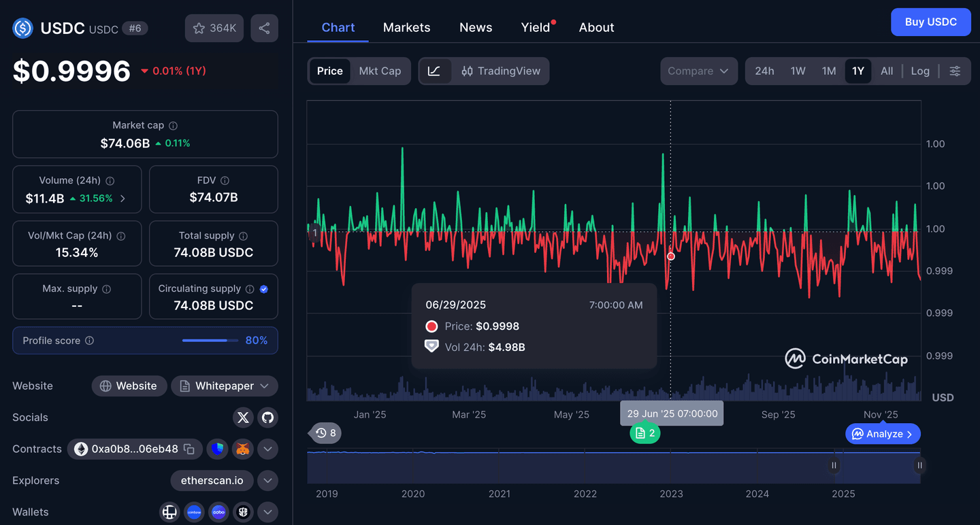Open chart settings sliders icon
980x525 pixels.
[x=955, y=71]
